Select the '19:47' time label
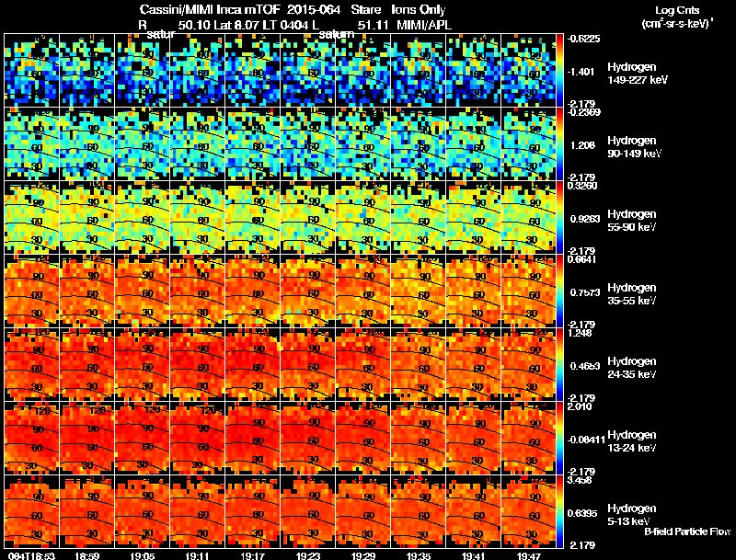 [528, 555]
